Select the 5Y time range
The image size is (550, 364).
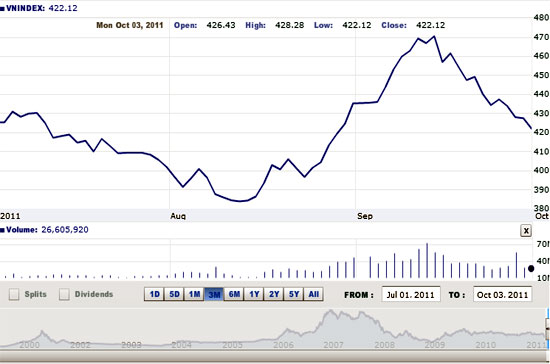pos(294,294)
